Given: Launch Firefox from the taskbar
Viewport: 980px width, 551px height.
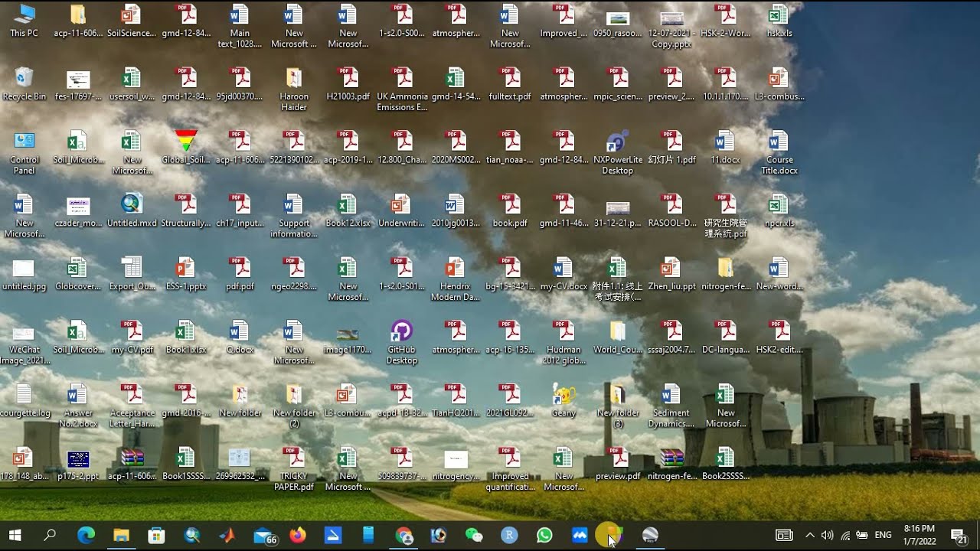Looking at the screenshot, I should (x=298, y=535).
